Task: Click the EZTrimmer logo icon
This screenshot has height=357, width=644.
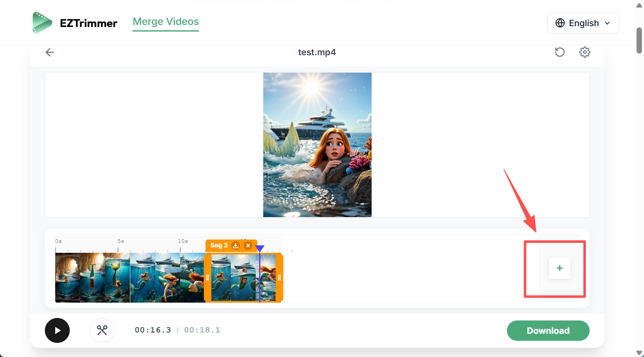Action: click(42, 23)
